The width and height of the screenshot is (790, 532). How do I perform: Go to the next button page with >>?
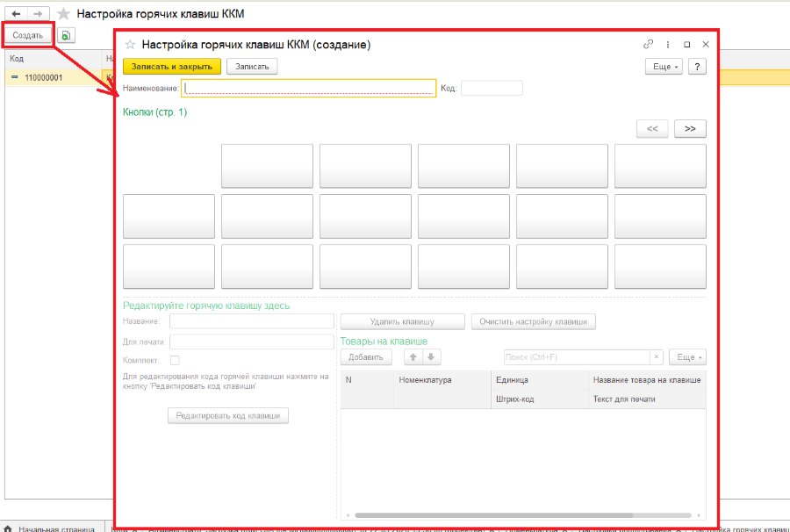(x=690, y=128)
